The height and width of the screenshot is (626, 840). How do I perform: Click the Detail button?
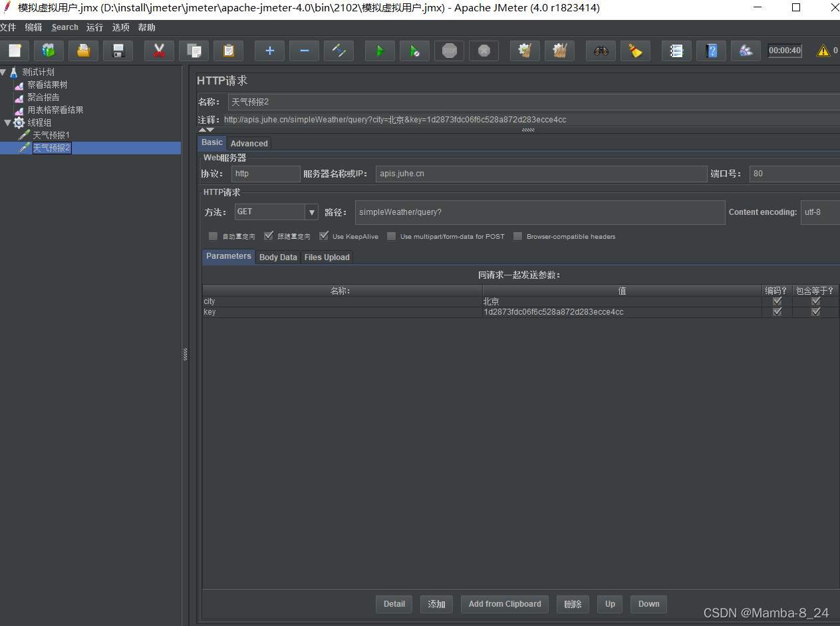[394, 604]
